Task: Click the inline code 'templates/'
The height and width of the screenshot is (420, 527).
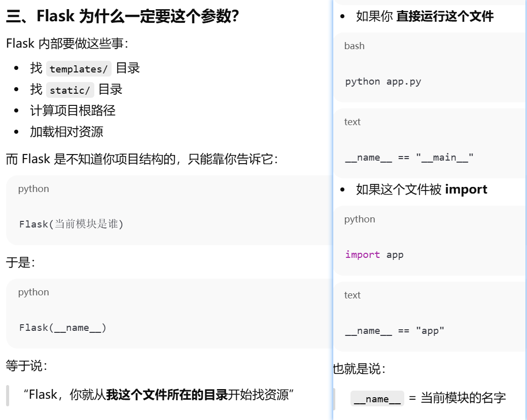Action: (x=79, y=69)
